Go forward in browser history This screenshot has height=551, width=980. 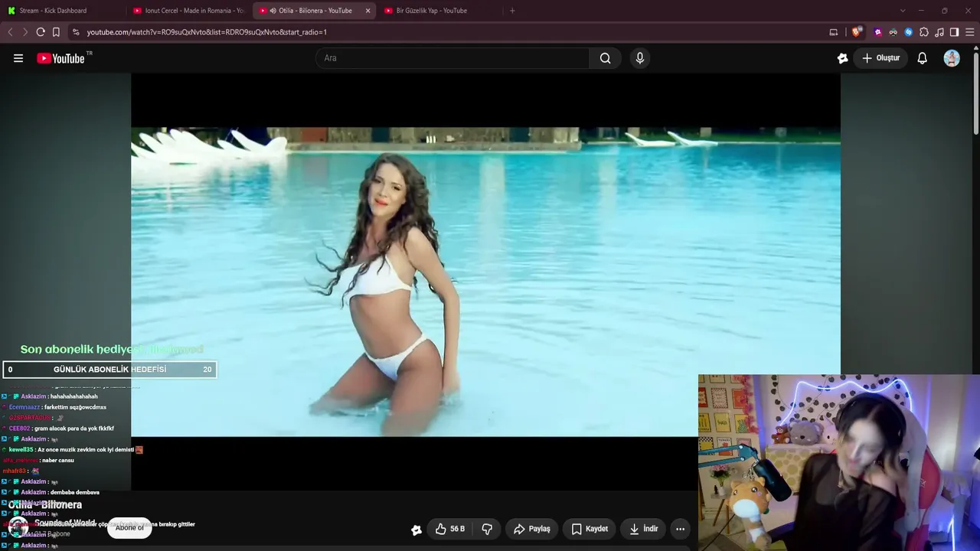point(25,32)
